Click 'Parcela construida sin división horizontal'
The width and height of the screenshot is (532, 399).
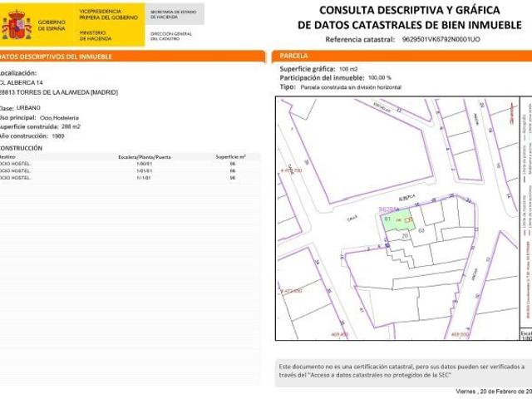click(351, 87)
